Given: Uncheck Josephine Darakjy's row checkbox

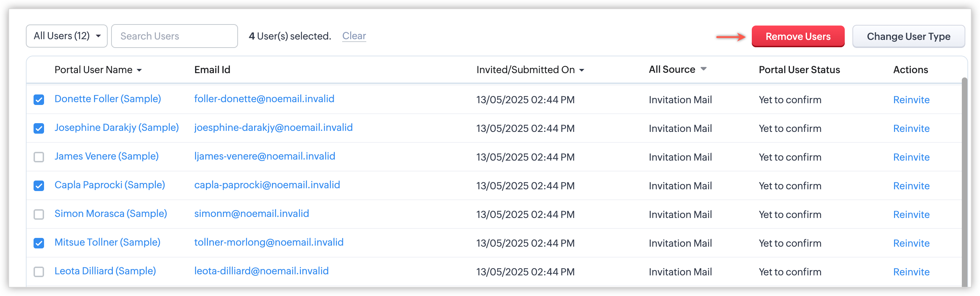Looking at the screenshot, I should coord(39,128).
